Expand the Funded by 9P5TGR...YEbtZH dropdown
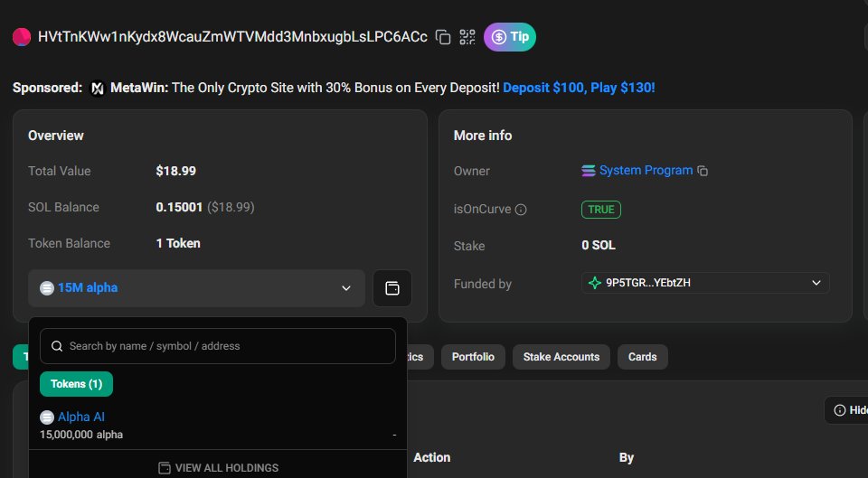The width and height of the screenshot is (868, 478). (x=705, y=283)
